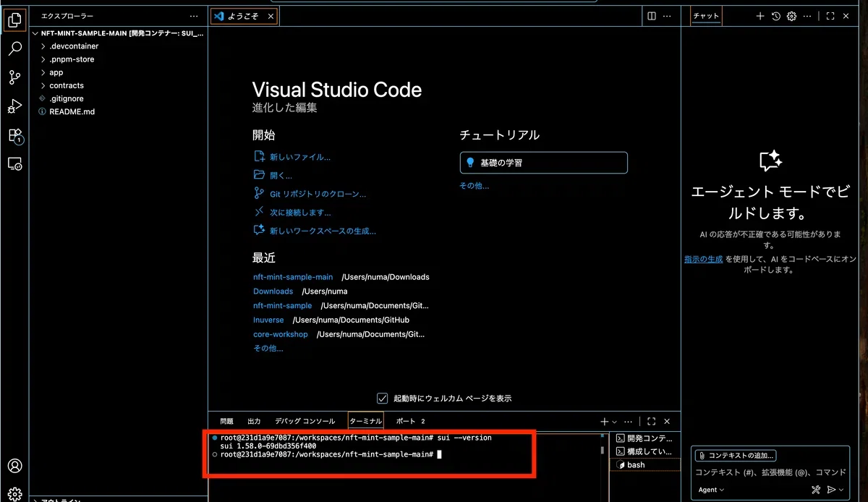Viewport: 868px width, 502px height.
Task: Toggle 起動時にウェルカム ページを表示 checkbox
Action: pyautogui.click(x=383, y=398)
